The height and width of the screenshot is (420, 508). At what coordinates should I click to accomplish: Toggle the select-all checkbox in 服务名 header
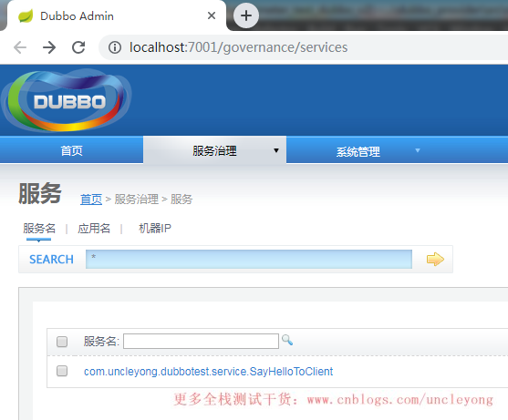coord(62,342)
